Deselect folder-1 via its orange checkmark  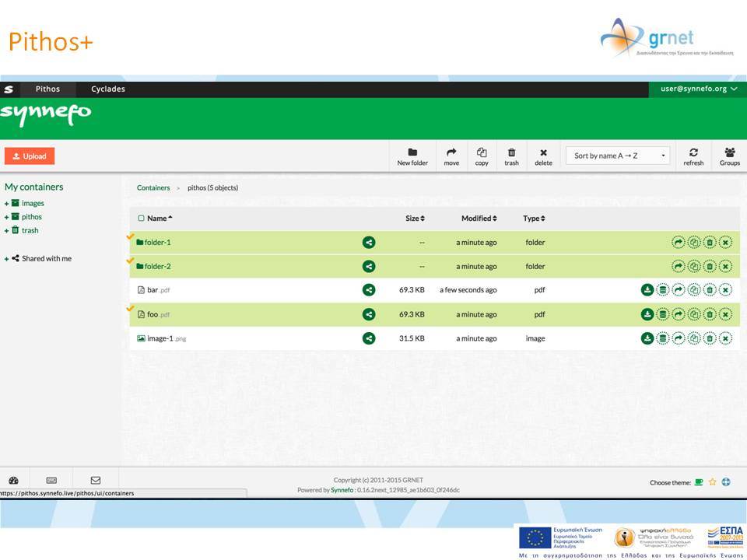130,236
